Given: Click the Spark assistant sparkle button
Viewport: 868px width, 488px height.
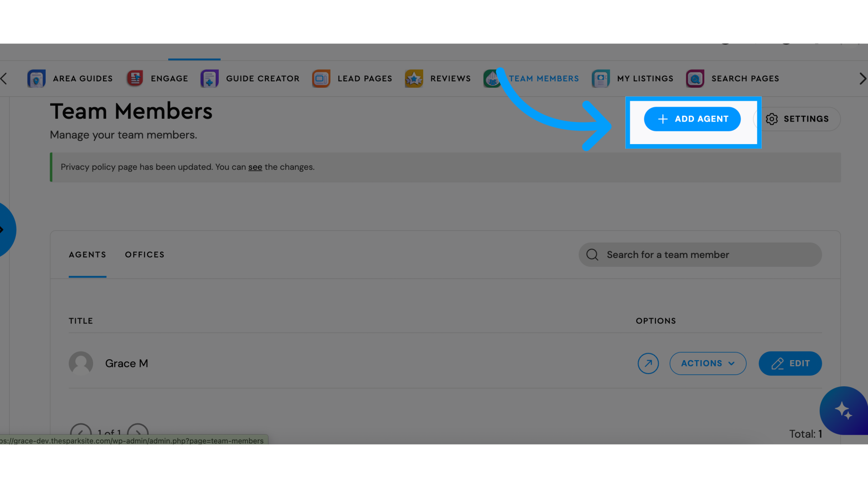Looking at the screenshot, I should point(843,411).
